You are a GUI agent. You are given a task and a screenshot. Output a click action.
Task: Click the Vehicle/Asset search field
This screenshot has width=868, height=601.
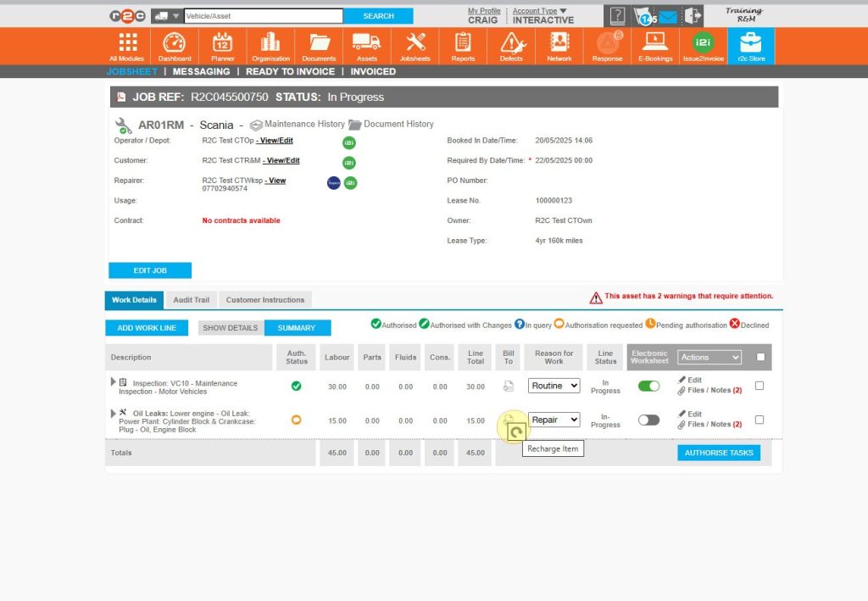click(263, 16)
